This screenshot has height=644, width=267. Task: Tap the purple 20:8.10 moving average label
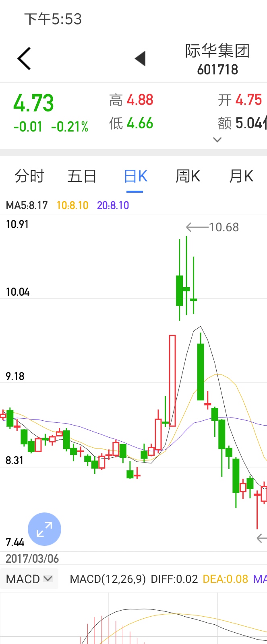click(113, 206)
